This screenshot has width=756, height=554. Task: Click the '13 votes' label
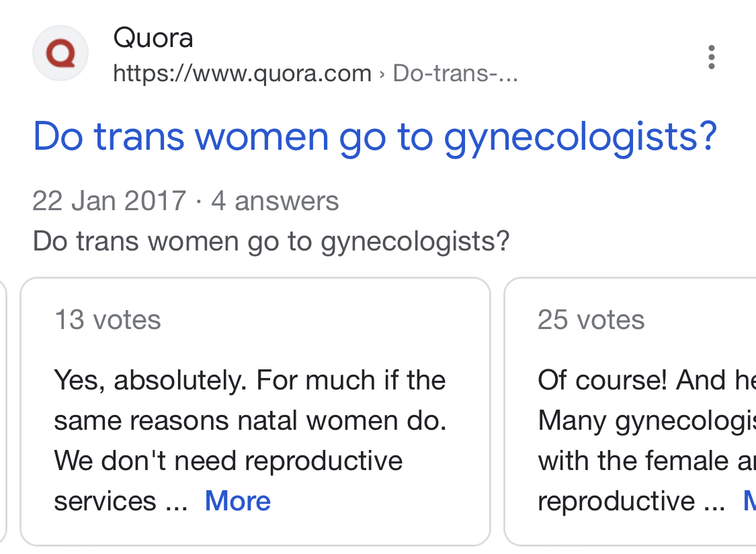[108, 320]
